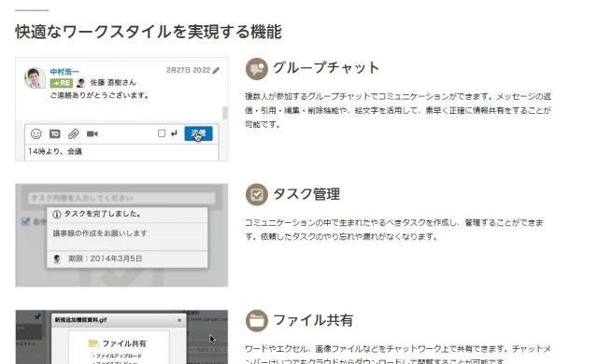Click the File Sharing folder icon
This screenshot has width=598, height=364.
pos(257,320)
